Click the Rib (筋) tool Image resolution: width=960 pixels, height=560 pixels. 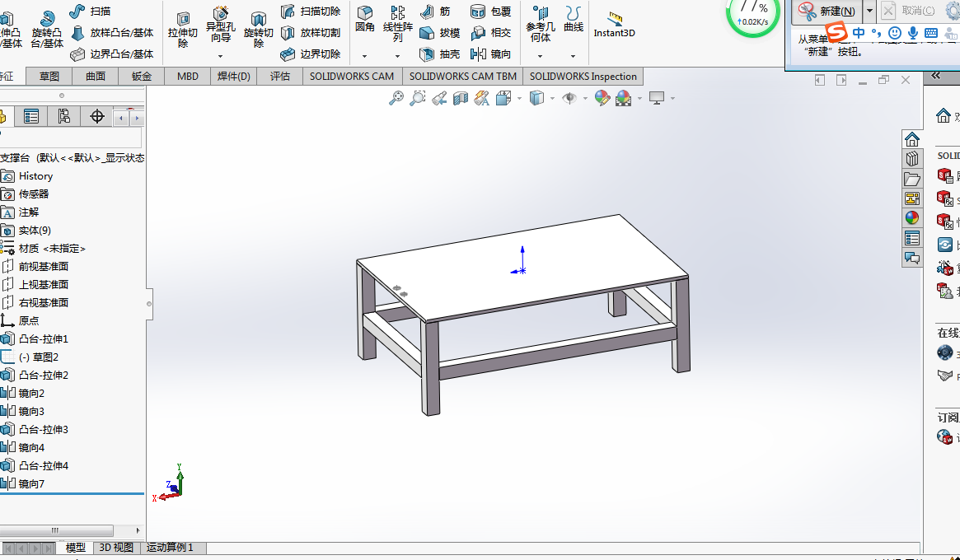click(435, 11)
